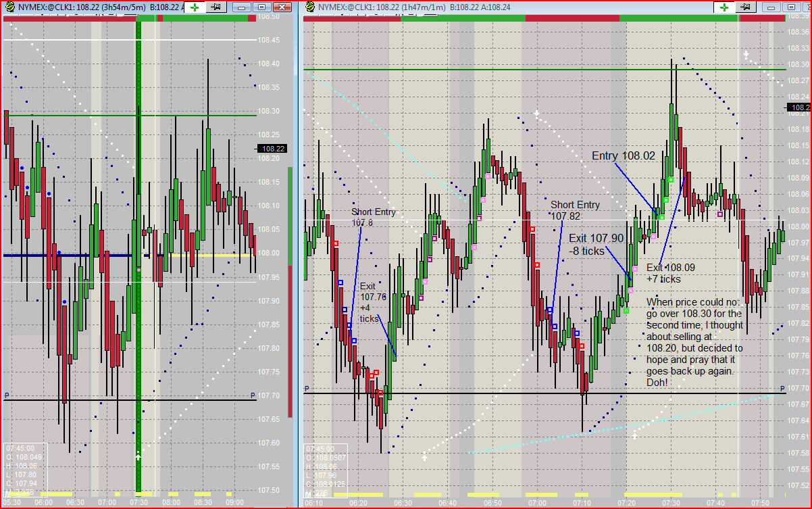Click the 08:00 time label on the 5-minute chart
This screenshot has height=509, width=812.
pyautogui.click(x=171, y=502)
